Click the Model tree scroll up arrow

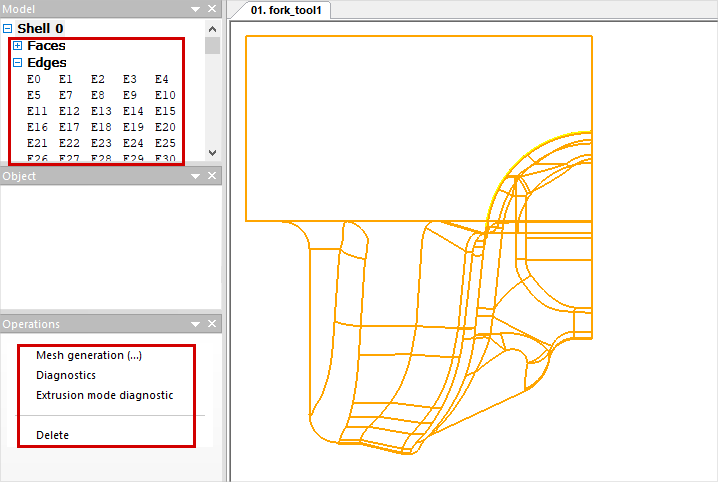tap(212, 28)
